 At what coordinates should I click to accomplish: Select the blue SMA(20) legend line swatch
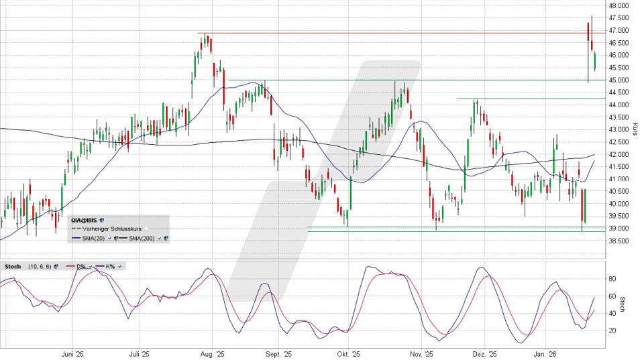76,239
